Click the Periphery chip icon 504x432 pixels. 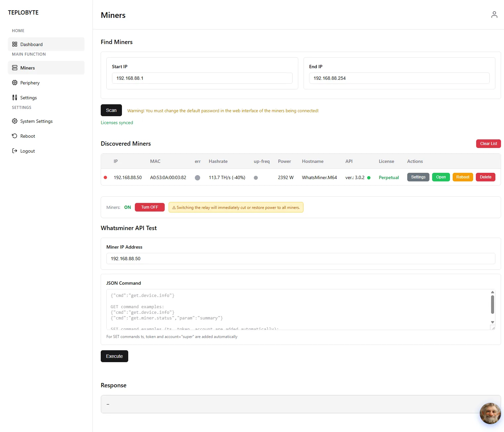click(15, 83)
